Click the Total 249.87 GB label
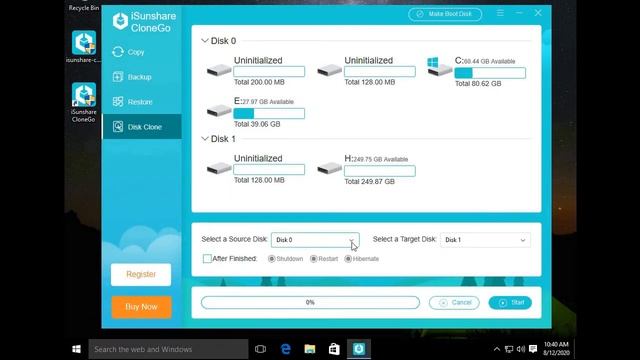The width and height of the screenshot is (640, 360). click(369, 182)
